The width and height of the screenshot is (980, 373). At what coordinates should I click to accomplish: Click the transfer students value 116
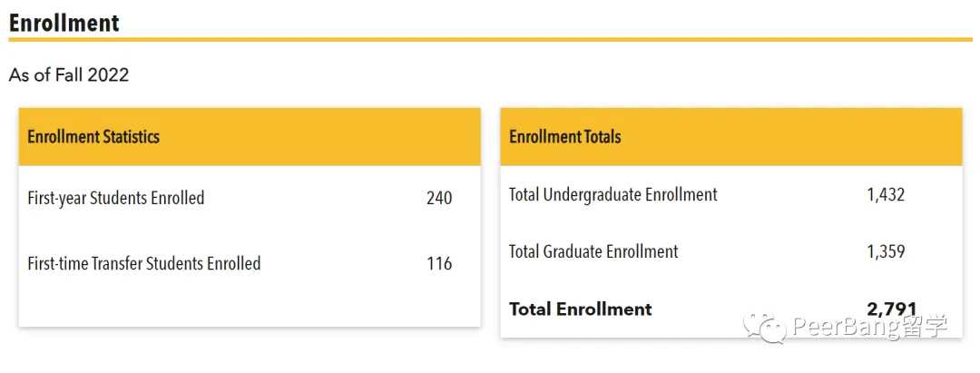click(x=439, y=264)
